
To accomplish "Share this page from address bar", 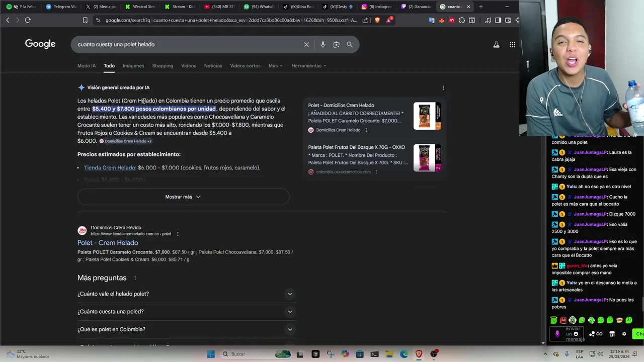I will 365,20.
